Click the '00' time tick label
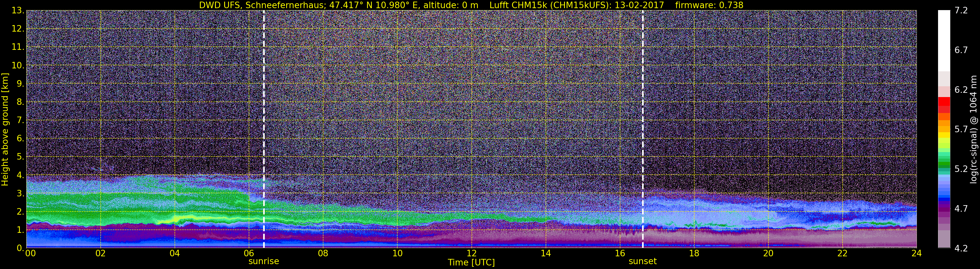 [x=30, y=253]
